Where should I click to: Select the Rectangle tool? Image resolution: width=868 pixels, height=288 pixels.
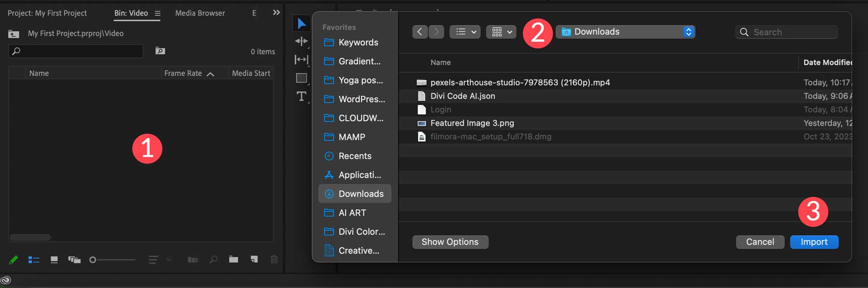click(x=301, y=78)
